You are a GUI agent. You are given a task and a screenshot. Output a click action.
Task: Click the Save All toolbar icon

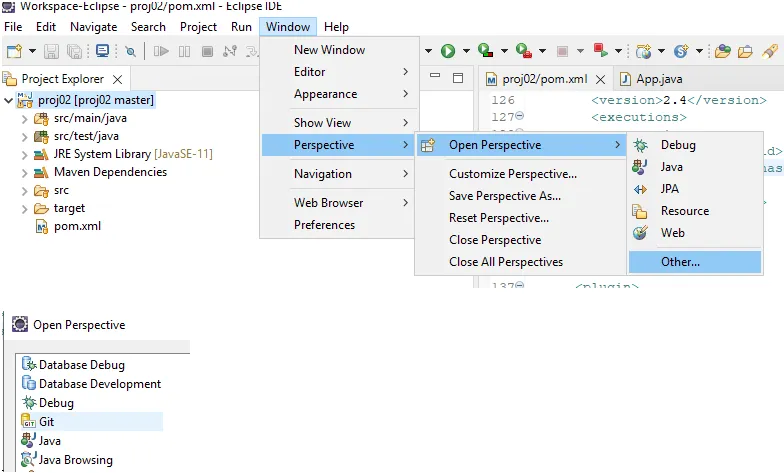click(74, 51)
